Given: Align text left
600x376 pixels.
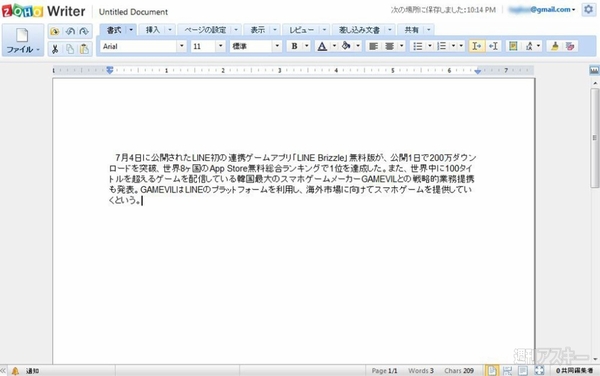Looking at the screenshot, I should point(373,46).
